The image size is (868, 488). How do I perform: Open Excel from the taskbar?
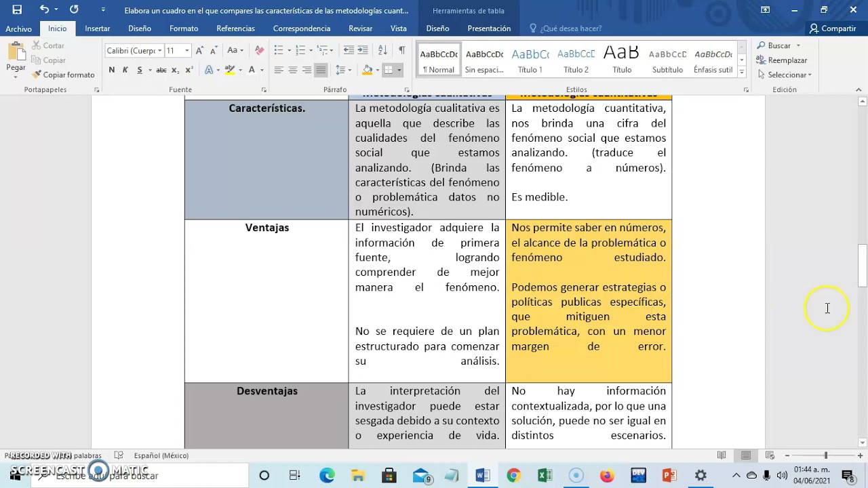coord(545,475)
